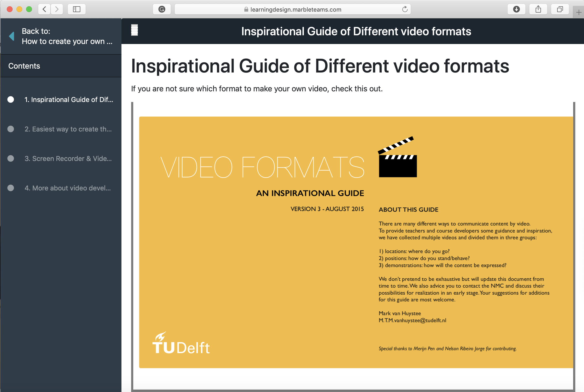
Task: Click Safari's back navigation arrow
Action: pos(45,9)
